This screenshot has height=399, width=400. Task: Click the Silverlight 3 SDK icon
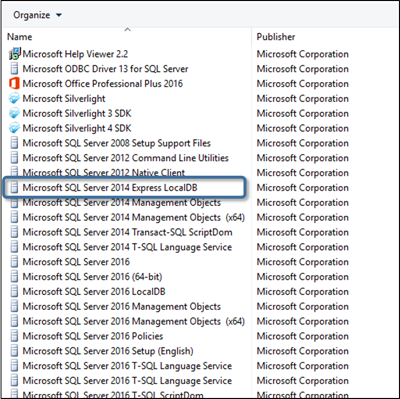[14, 113]
